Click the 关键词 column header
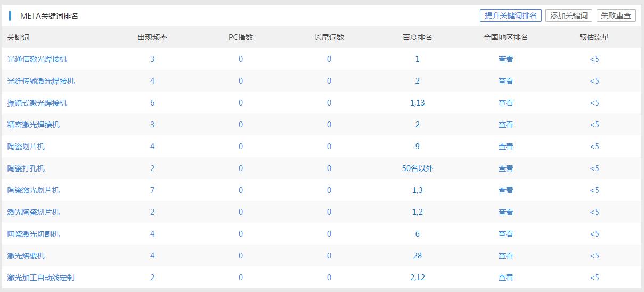The height and width of the screenshot is (292, 644). [x=18, y=37]
